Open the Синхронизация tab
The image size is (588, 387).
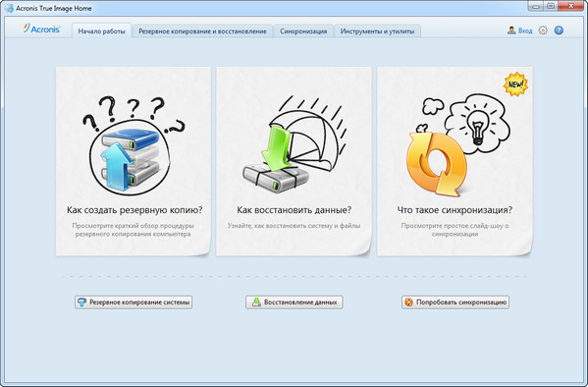[x=303, y=31]
